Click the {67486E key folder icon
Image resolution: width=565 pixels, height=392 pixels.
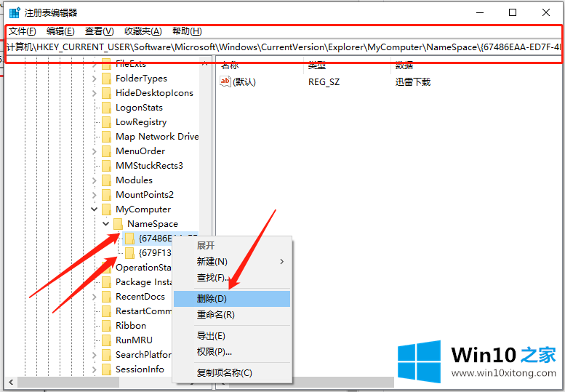[x=129, y=239]
